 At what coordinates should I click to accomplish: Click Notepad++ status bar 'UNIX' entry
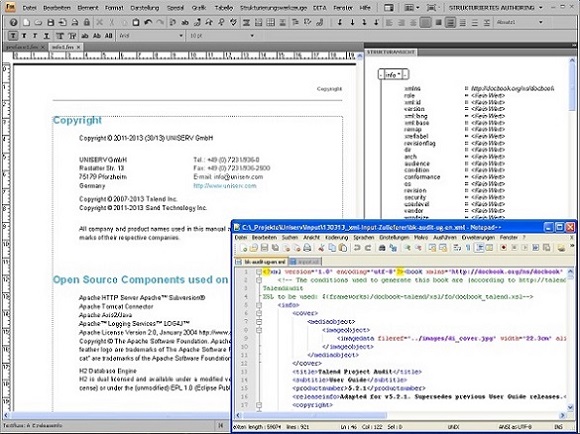coord(453,427)
